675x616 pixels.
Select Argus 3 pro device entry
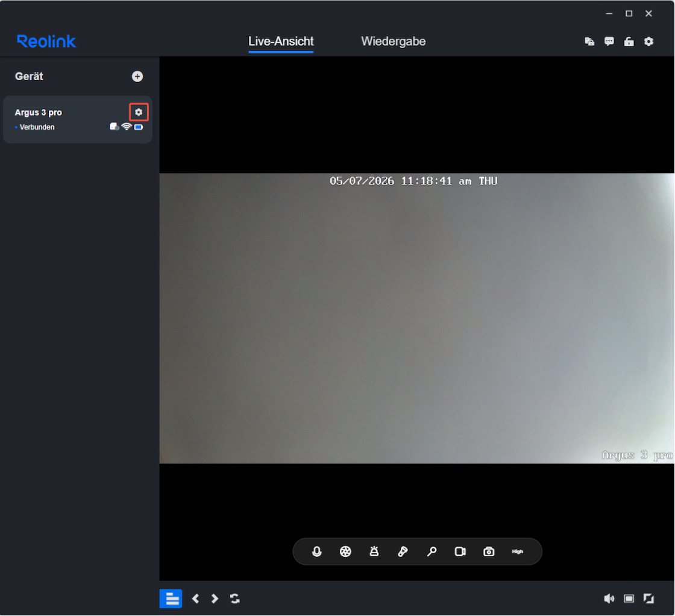coord(78,119)
